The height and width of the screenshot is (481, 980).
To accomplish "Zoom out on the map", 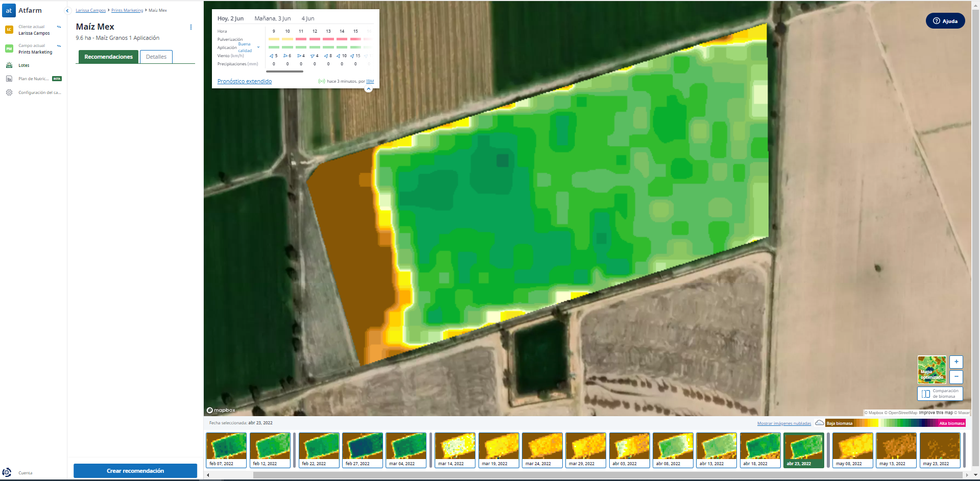I will click(956, 377).
